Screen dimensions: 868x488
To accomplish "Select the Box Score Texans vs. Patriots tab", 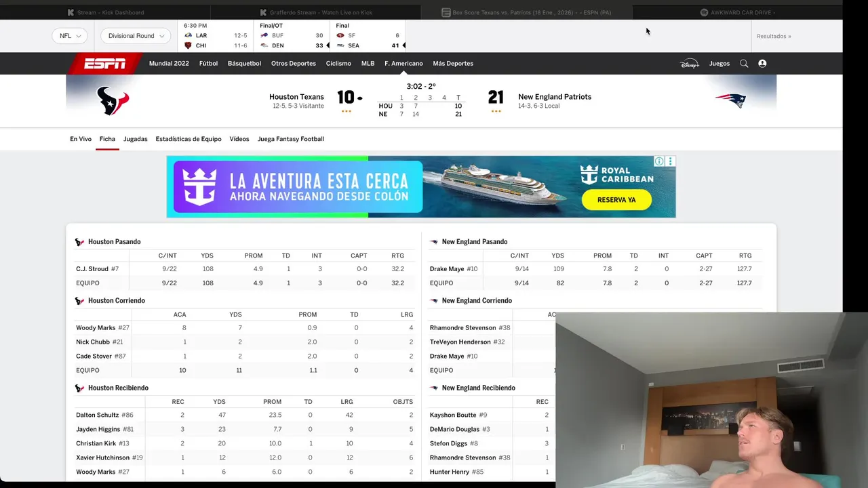I will click(x=526, y=12).
